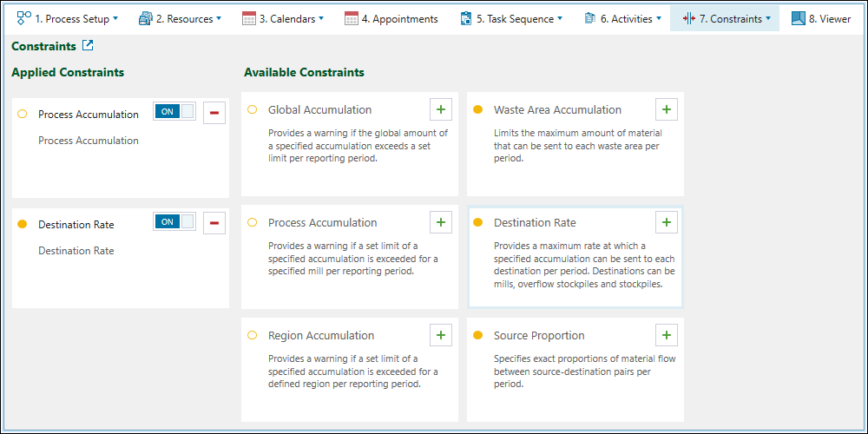
Task: Switch to the Appointments tab
Action: (x=391, y=18)
